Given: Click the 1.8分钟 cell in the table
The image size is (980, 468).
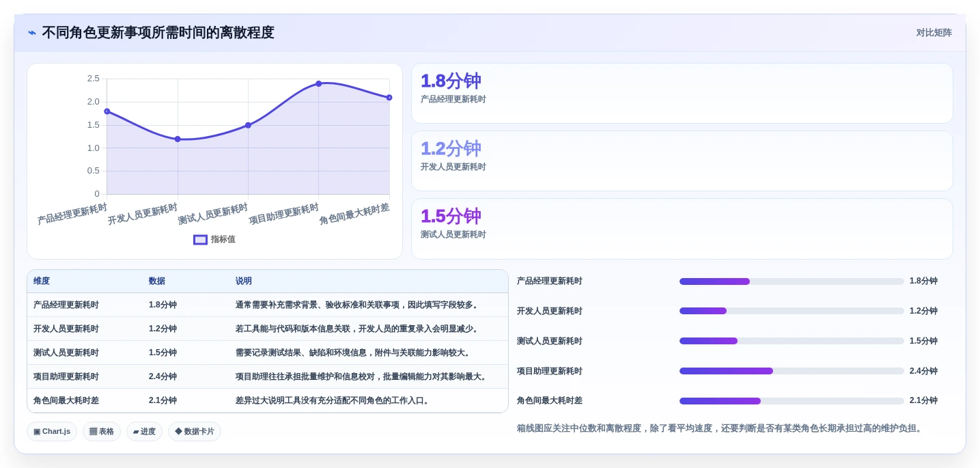Looking at the screenshot, I should (x=163, y=305).
